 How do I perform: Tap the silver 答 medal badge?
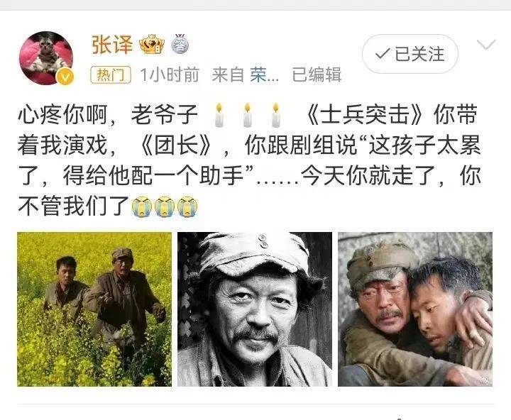[180, 44]
